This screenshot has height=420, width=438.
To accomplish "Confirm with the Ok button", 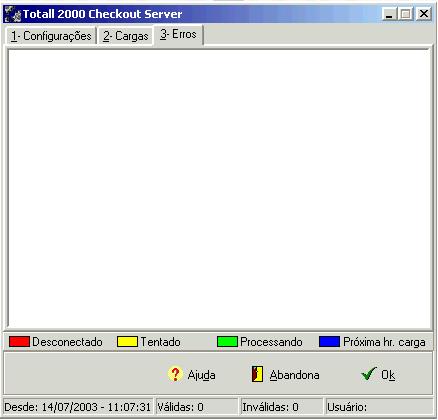I will [378, 375].
